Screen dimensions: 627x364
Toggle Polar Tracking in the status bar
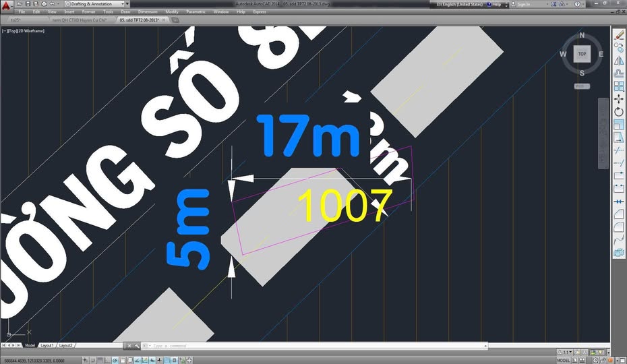pos(115,361)
